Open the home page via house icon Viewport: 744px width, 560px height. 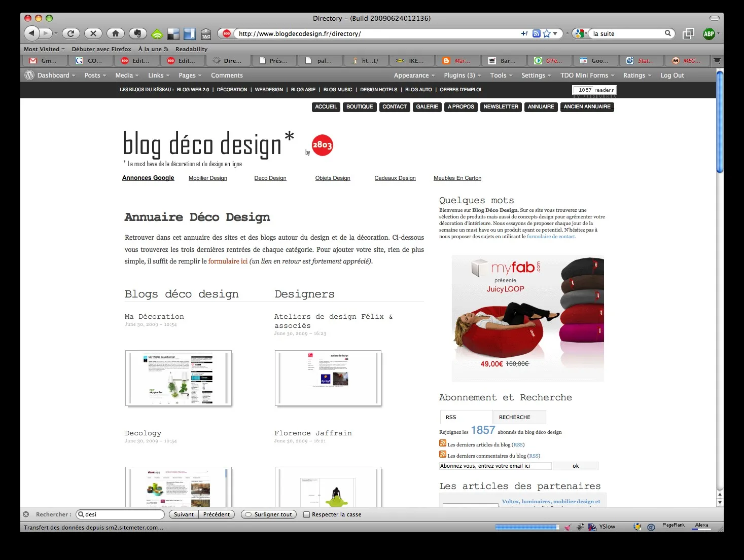(116, 33)
